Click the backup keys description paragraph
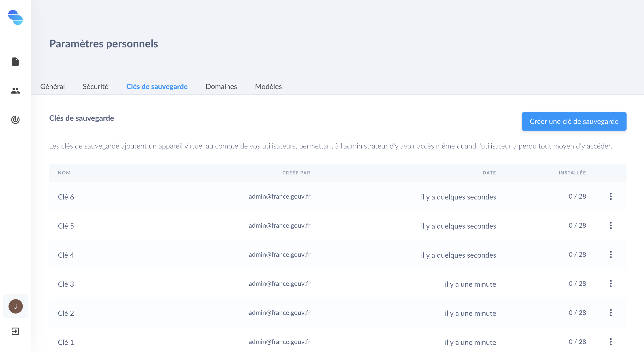644x352 pixels. [x=331, y=146]
